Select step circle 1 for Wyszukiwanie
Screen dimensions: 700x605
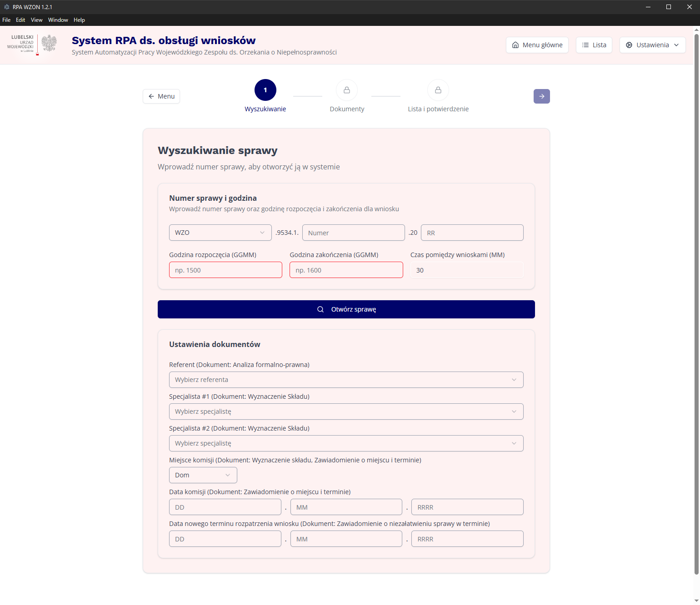(265, 90)
